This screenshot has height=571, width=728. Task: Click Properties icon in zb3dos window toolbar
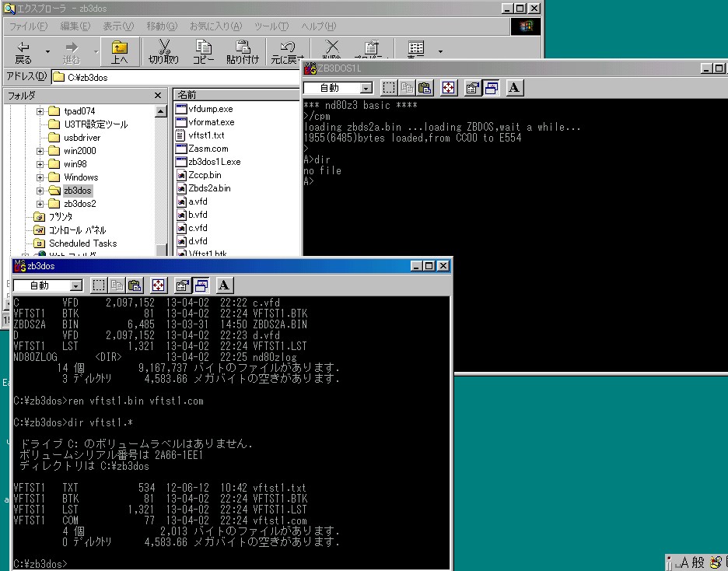182,285
